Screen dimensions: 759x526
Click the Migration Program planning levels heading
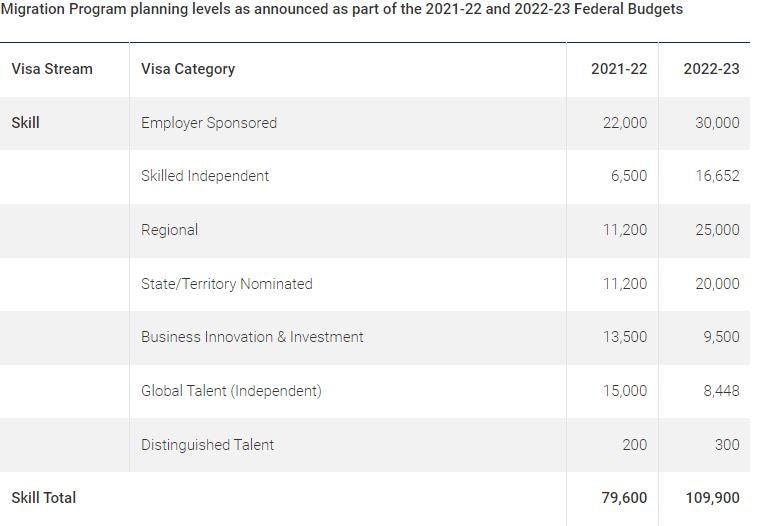point(342,9)
